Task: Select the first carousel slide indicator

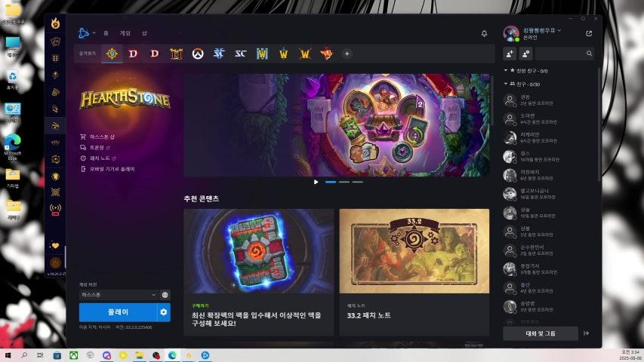Action: 331,182
